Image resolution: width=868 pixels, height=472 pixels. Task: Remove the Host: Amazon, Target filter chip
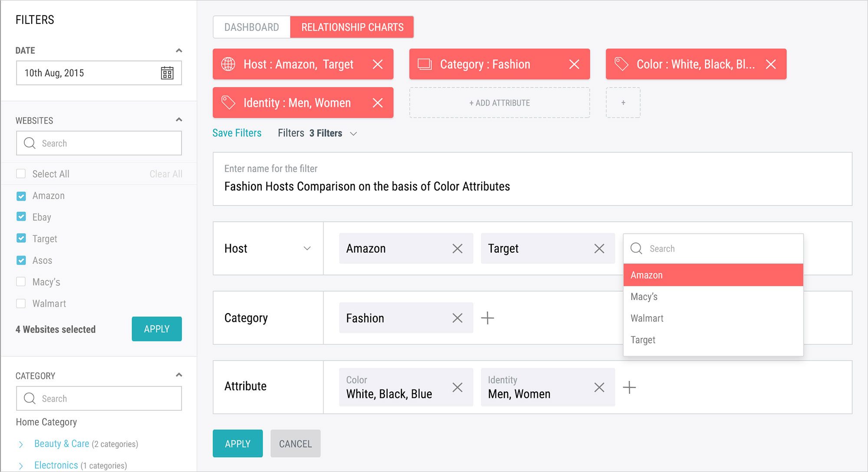point(378,64)
